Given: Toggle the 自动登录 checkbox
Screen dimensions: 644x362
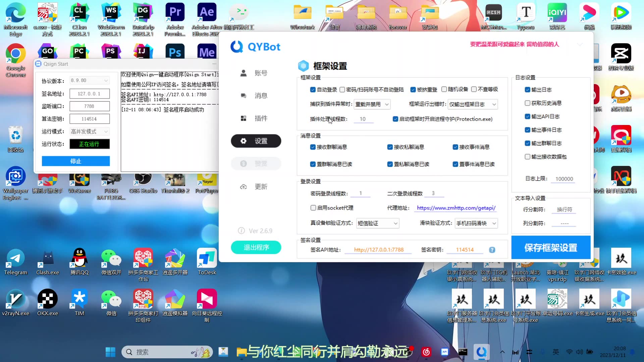Looking at the screenshot, I should click(313, 89).
